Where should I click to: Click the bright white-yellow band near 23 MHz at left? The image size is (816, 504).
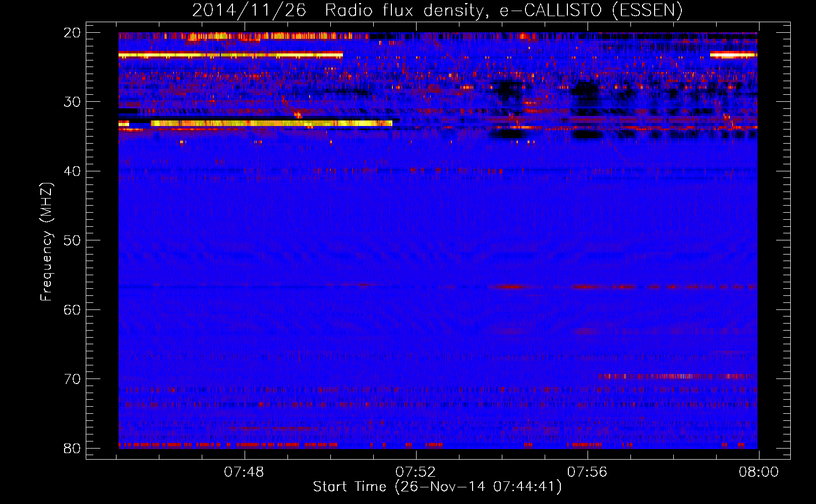click(230, 54)
